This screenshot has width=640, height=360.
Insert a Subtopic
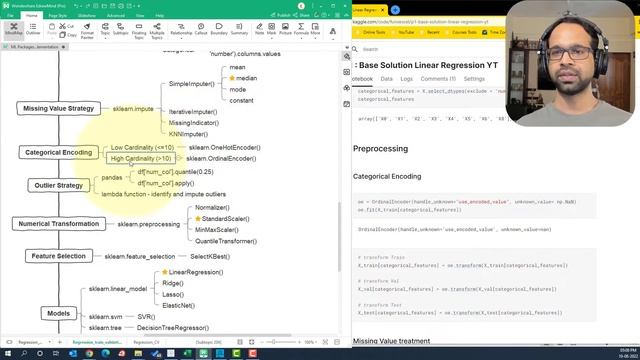tap(120, 29)
